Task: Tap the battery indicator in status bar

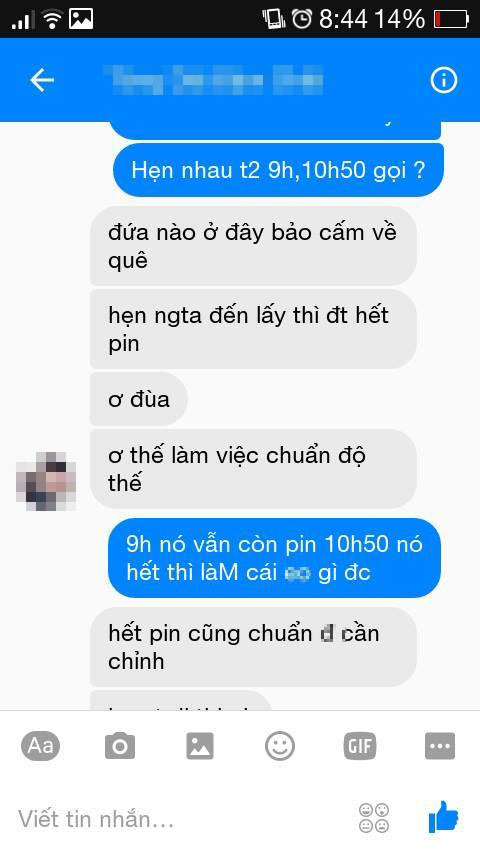Action: click(452, 20)
